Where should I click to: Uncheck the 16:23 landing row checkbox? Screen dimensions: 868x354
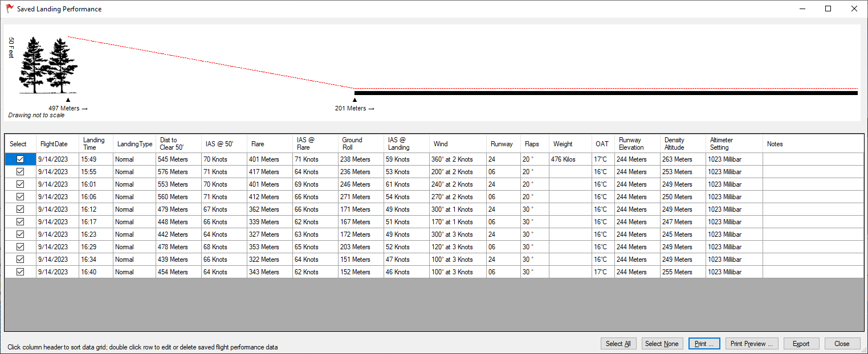[x=21, y=234]
